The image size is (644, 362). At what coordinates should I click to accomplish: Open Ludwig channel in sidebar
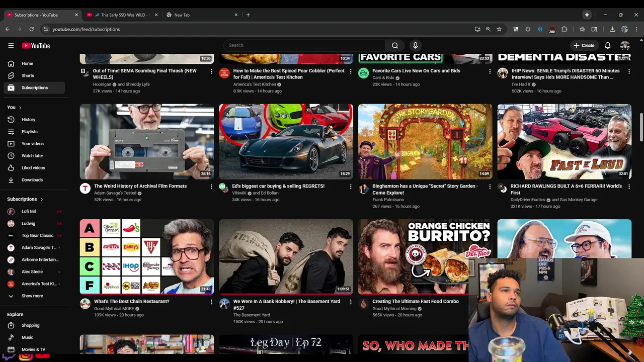click(x=34, y=224)
